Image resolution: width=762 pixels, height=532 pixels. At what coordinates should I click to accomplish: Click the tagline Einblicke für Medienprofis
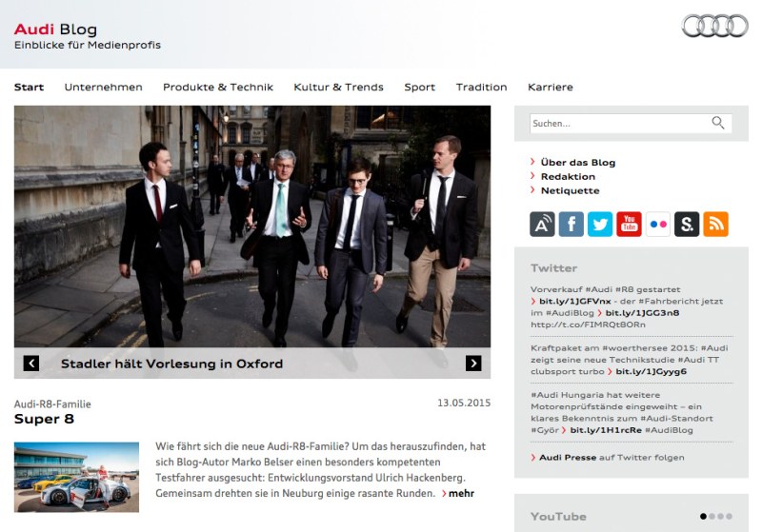click(88, 45)
